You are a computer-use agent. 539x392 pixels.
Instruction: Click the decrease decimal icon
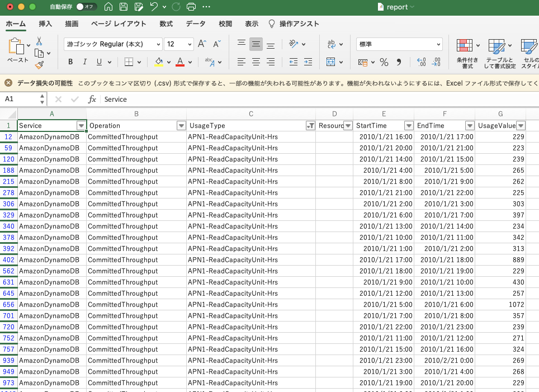coord(436,62)
